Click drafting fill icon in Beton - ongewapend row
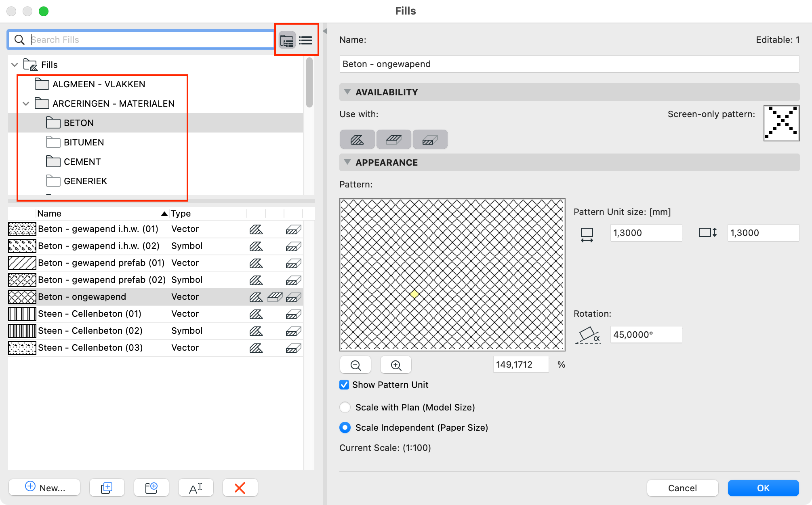 point(256,297)
